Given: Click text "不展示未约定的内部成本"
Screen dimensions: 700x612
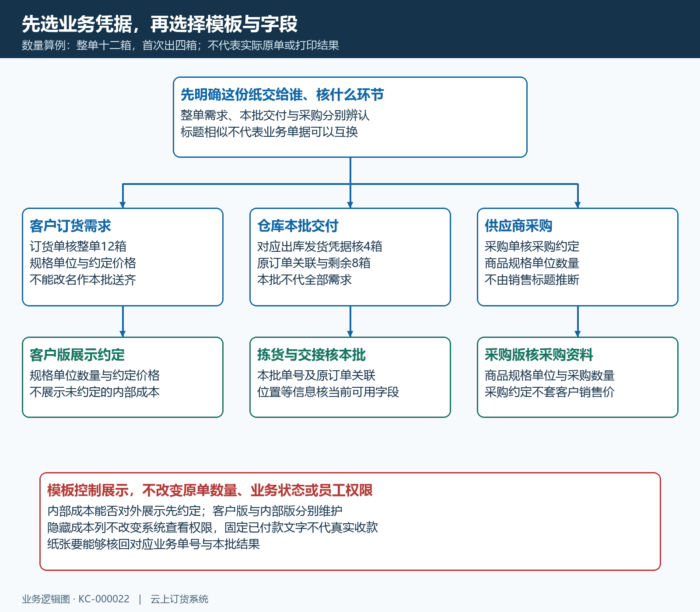Looking at the screenshot, I should click(x=94, y=392).
